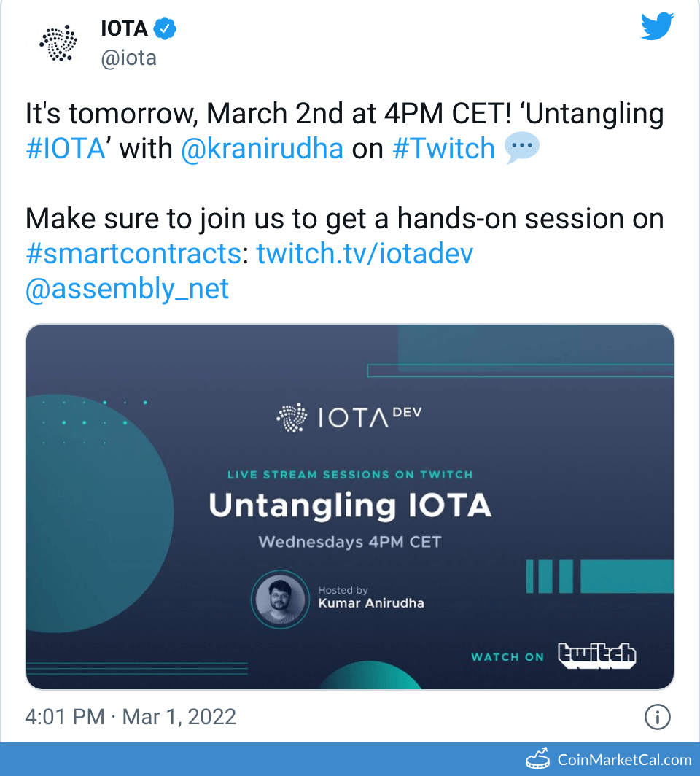Follow the twitch.tv/iotadev link
The height and width of the screenshot is (776, 700).
click(365, 254)
